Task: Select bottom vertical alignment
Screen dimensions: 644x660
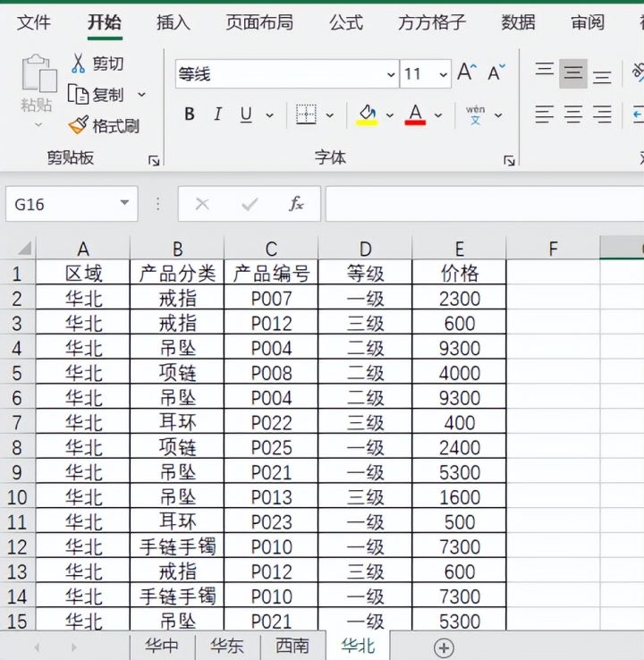Action: point(602,77)
